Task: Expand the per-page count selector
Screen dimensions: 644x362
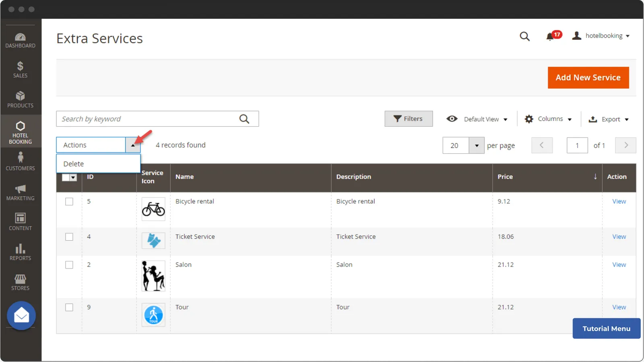Action: click(477, 145)
